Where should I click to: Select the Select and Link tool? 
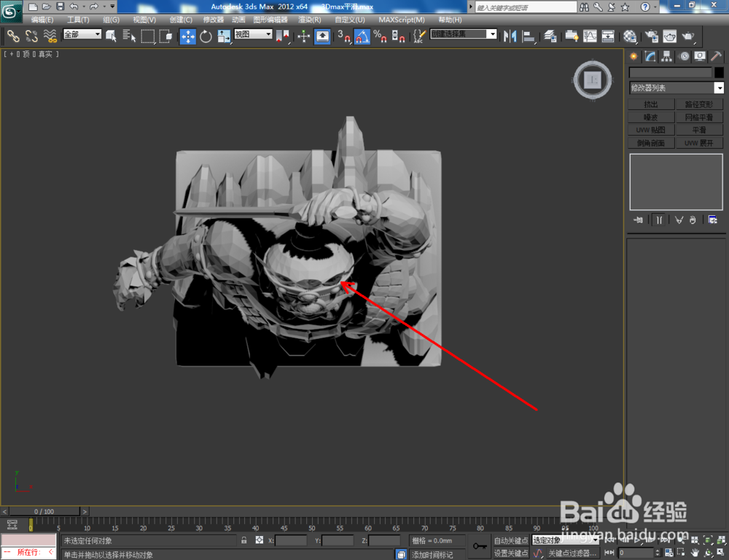click(x=13, y=36)
